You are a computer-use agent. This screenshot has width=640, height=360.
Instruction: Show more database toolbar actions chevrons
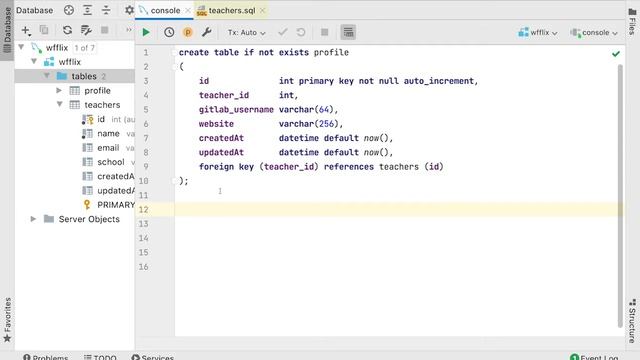(x=129, y=30)
